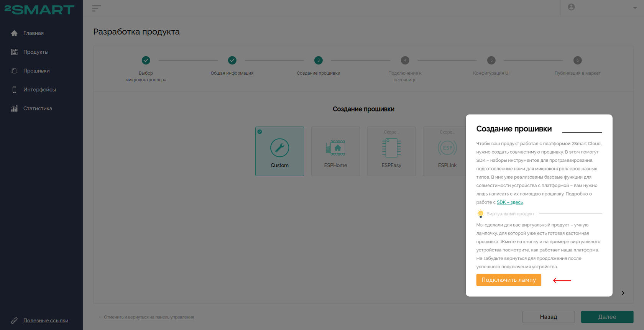This screenshot has width=644, height=330.
Task: Click the 2SMART logo
Action: 39,10
